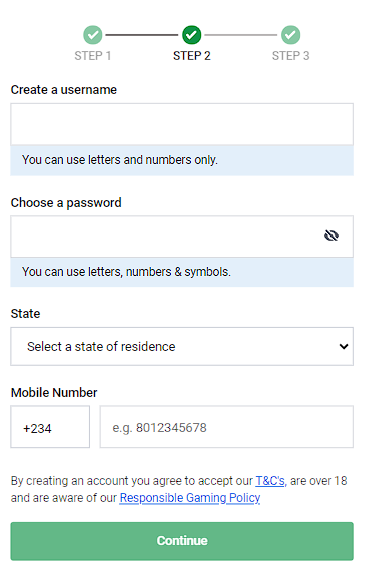The image size is (366, 574).
Task: Click the green Continue button
Action: (x=182, y=541)
